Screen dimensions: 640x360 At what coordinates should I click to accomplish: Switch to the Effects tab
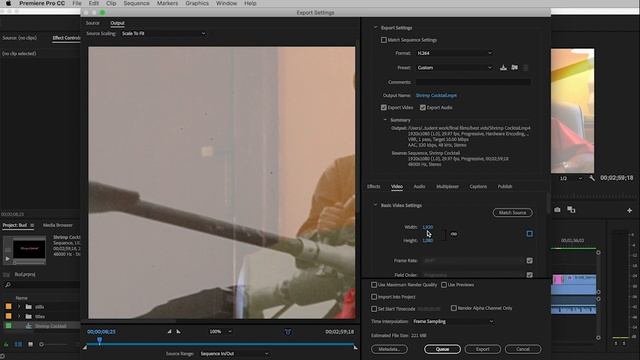373,187
